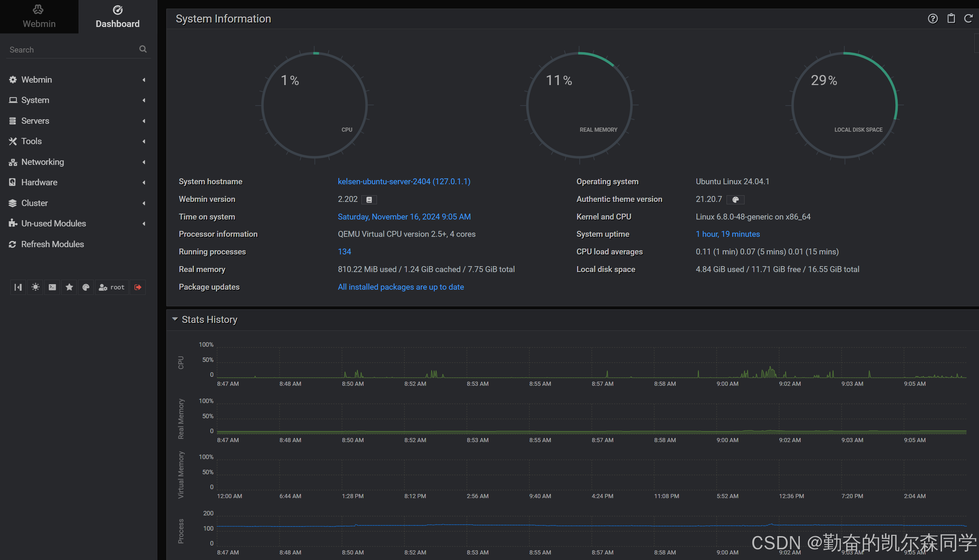979x560 pixels.
Task: Open All installed packages are up to date link
Action: click(x=401, y=287)
